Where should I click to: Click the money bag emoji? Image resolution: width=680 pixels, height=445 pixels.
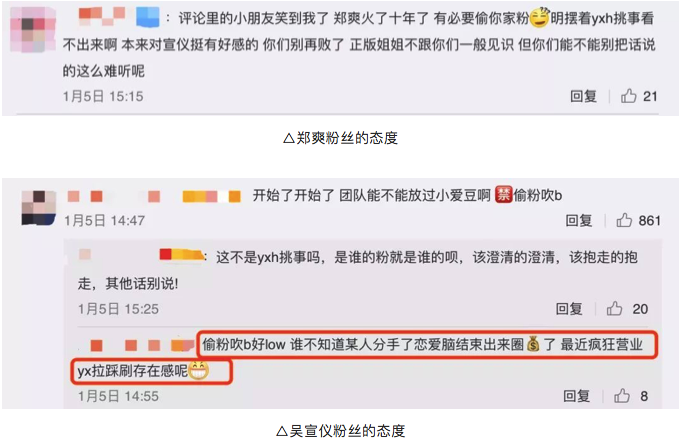(533, 344)
